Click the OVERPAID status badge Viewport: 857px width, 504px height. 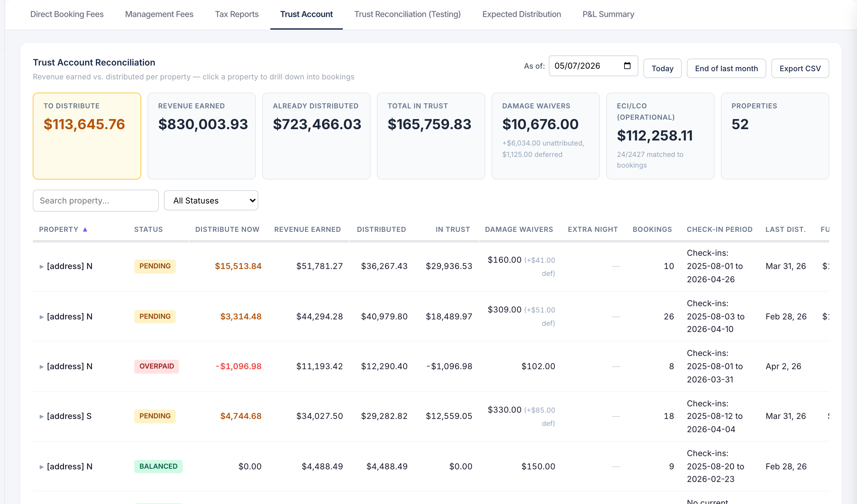[157, 366]
